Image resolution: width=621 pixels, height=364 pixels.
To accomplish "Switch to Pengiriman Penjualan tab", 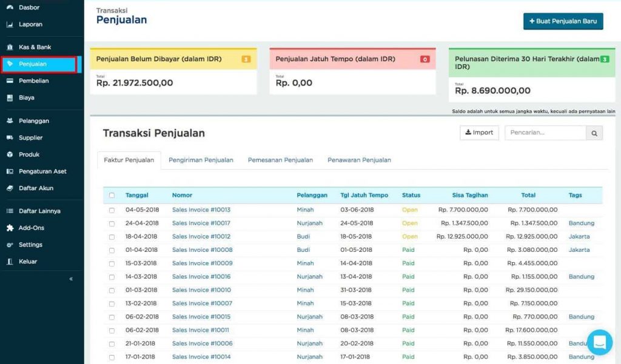I will point(201,160).
